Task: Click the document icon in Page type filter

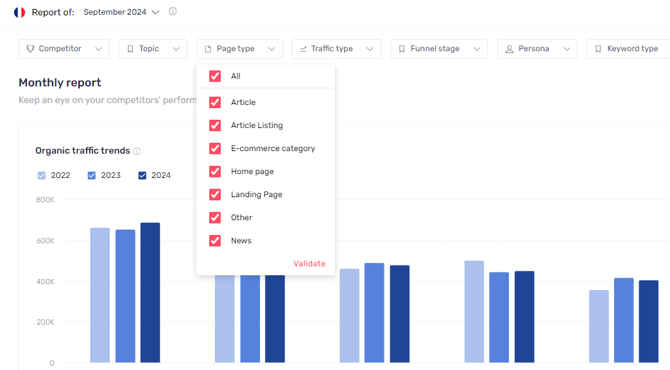Action: tap(208, 49)
